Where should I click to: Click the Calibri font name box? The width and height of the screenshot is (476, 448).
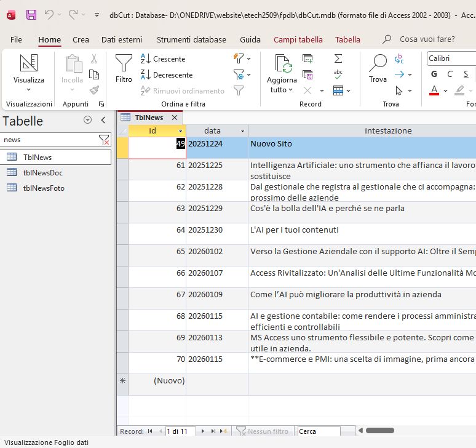451,58
